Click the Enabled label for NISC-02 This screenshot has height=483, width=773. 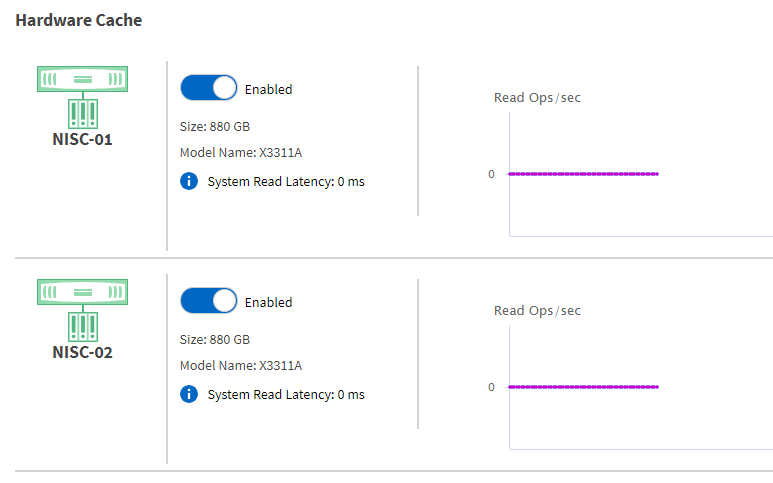pyautogui.click(x=269, y=302)
